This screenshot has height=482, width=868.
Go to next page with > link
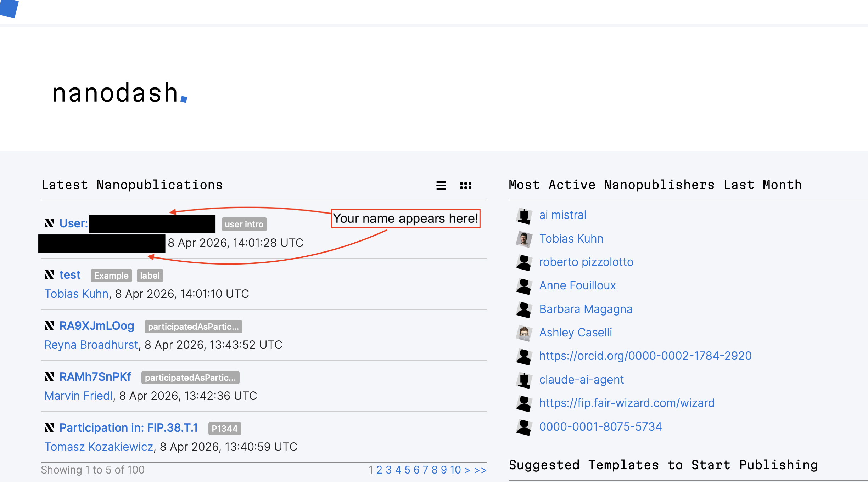click(467, 470)
